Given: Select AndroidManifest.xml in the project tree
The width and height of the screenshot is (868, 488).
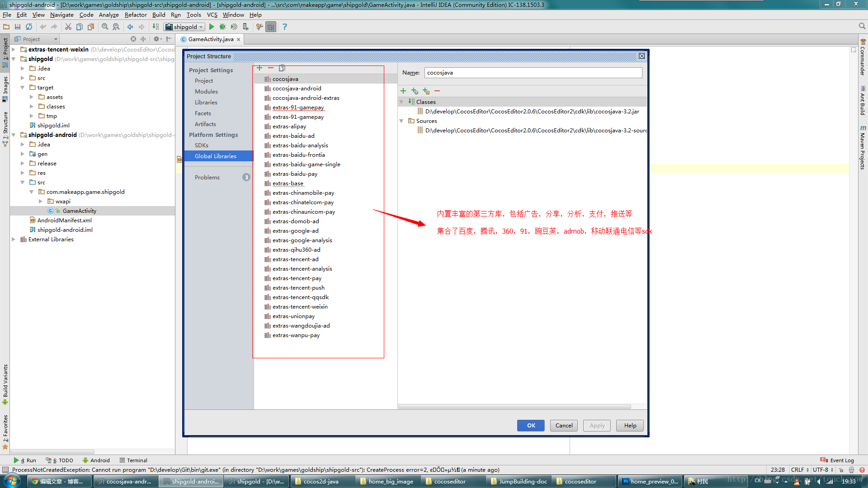Looking at the screenshot, I should coord(64,221).
